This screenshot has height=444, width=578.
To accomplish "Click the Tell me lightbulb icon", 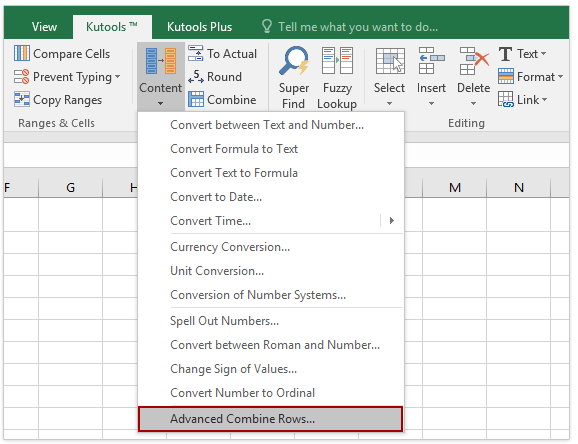I will [267, 26].
